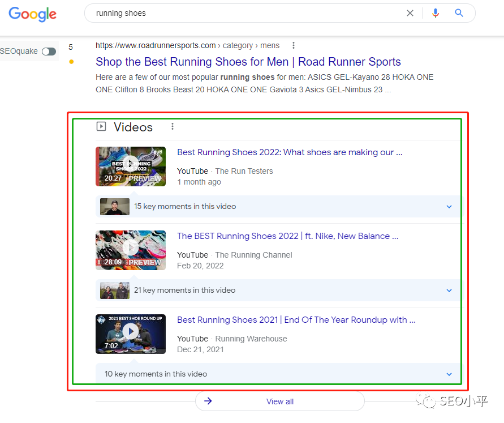504x423 pixels.
Task: Click the Google logo
Action: pos(32,14)
